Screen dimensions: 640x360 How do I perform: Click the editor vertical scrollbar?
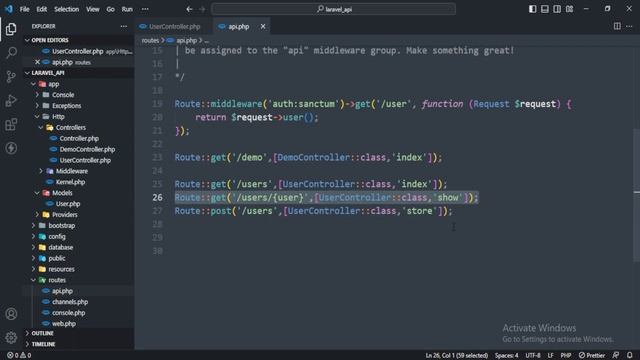point(636,196)
